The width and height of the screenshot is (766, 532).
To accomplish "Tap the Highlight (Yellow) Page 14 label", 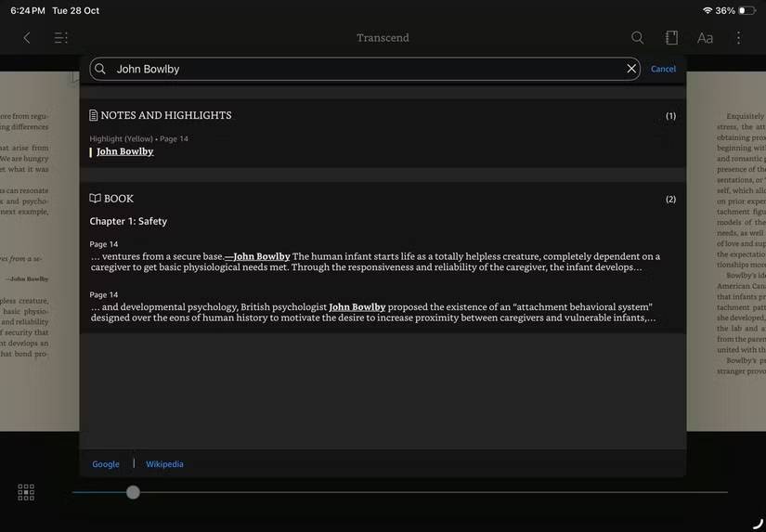I will [138, 138].
